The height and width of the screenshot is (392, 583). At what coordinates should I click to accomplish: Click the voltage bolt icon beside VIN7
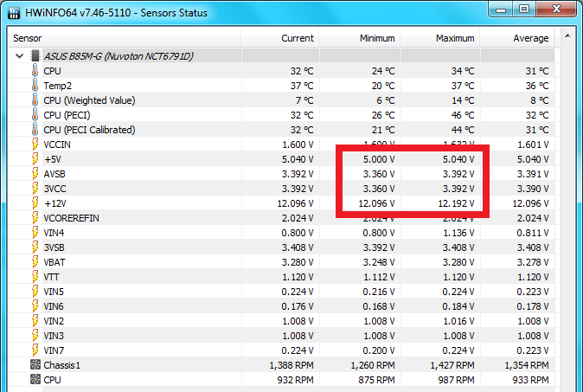(x=35, y=350)
